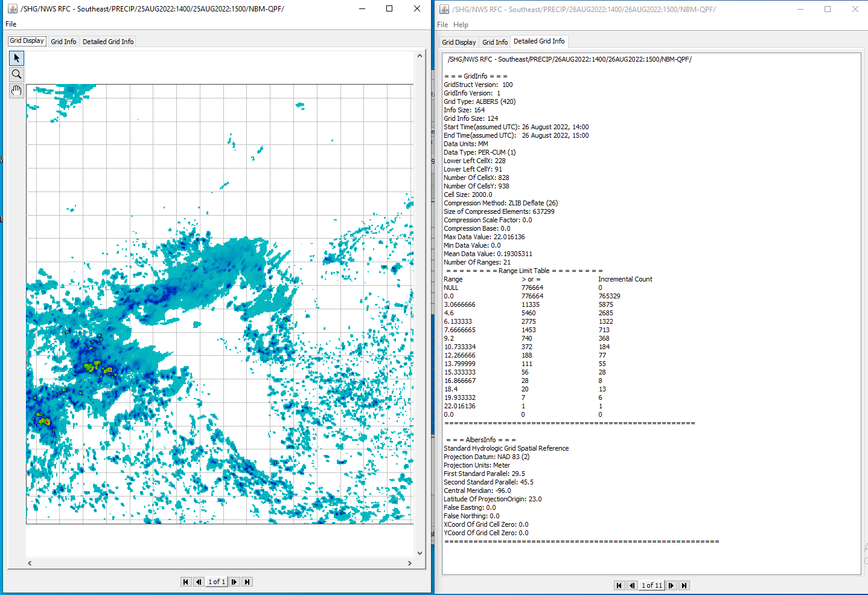Switch to the Grid Display tab on the right
This screenshot has height=595, width=868.
458,42
